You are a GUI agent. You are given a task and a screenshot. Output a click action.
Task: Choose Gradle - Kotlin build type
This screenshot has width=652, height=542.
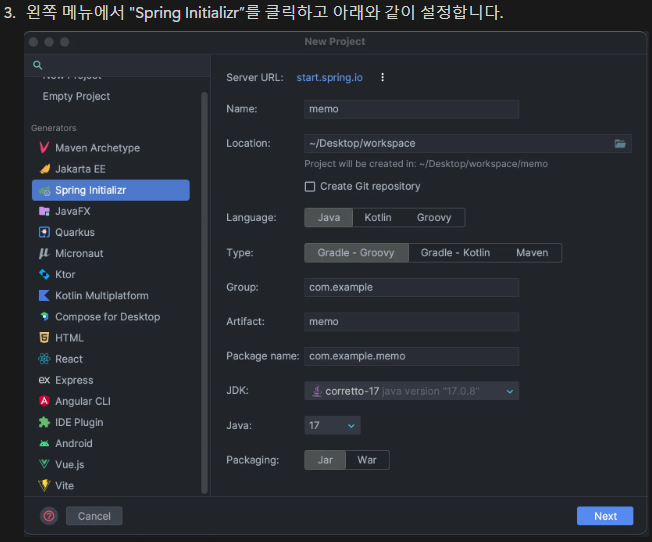[x=455, y=253]
